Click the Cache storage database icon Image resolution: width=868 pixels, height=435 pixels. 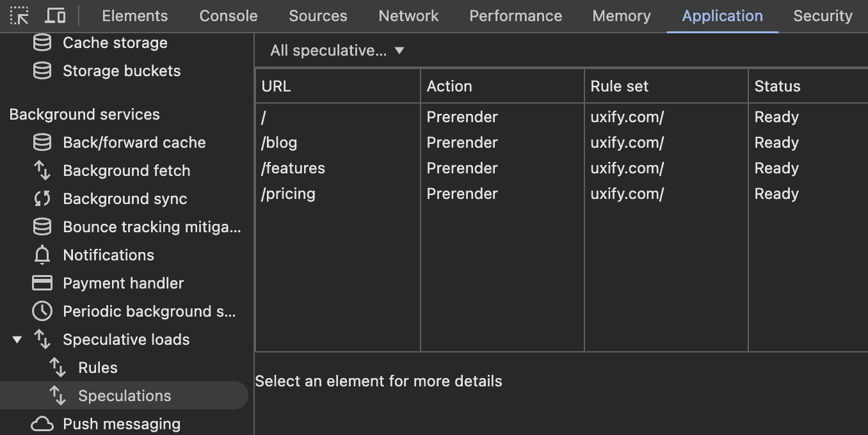42,42
